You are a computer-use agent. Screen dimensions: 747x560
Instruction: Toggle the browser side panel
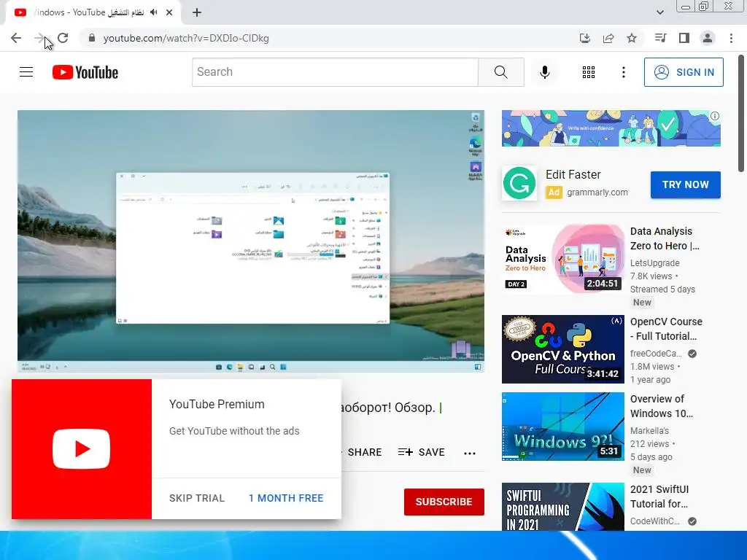tap(684, 38)
